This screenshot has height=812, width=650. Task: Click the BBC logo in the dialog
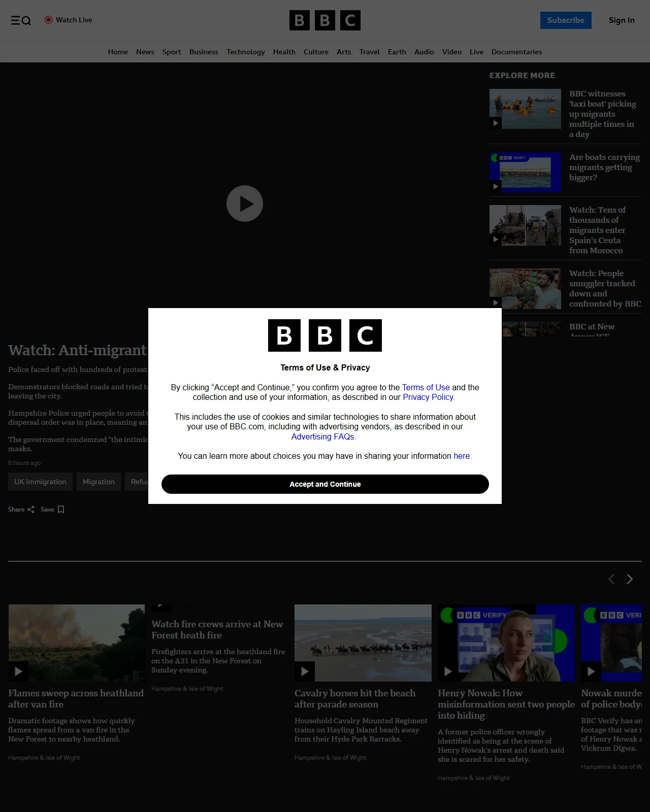[x=325, y=335]
